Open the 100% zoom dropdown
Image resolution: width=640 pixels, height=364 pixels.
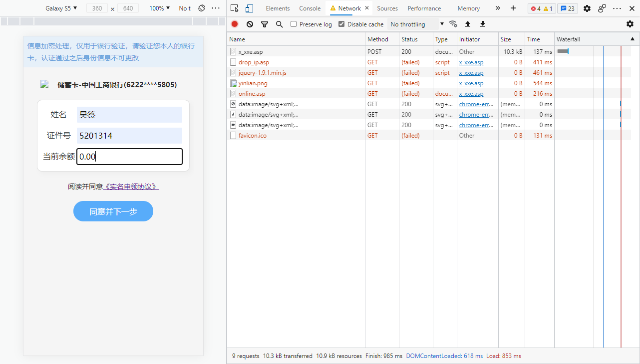tap(160, 8)
